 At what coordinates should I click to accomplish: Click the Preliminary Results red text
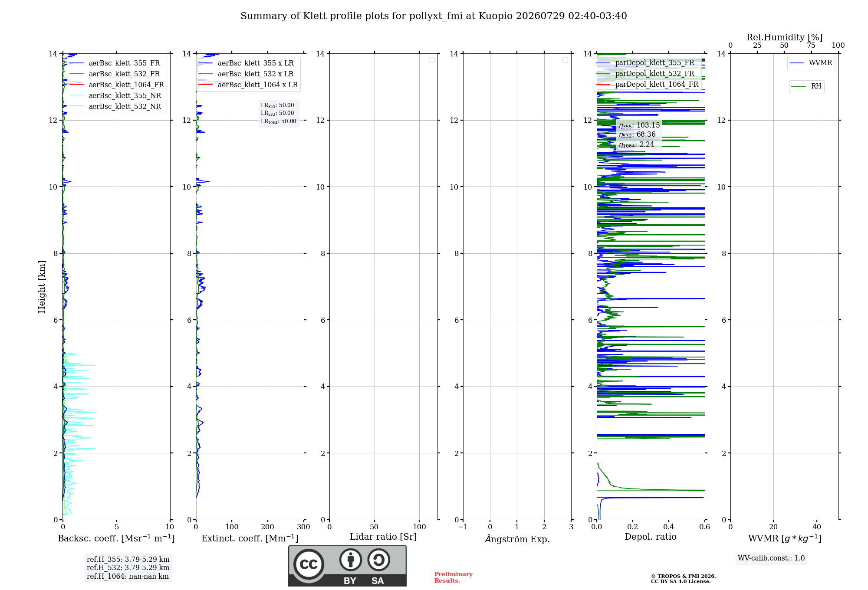pos(453,577)
